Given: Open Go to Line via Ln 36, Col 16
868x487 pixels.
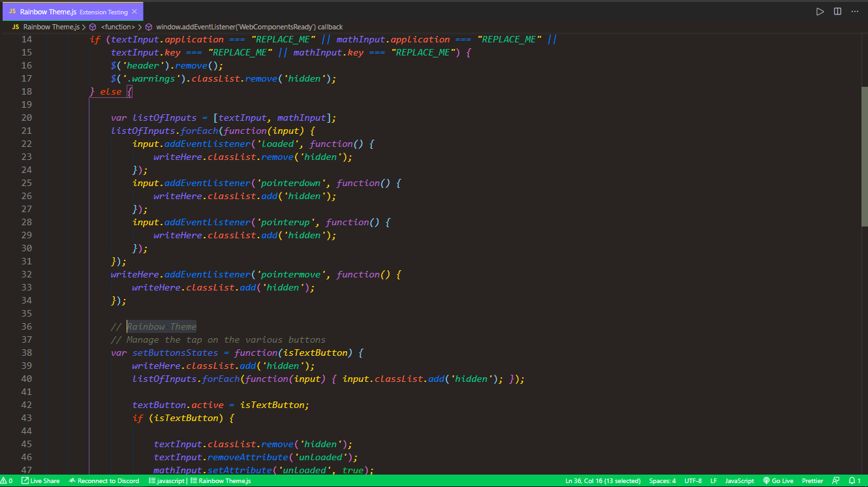Looking at the screenshot, I should (x=603, y=481).
